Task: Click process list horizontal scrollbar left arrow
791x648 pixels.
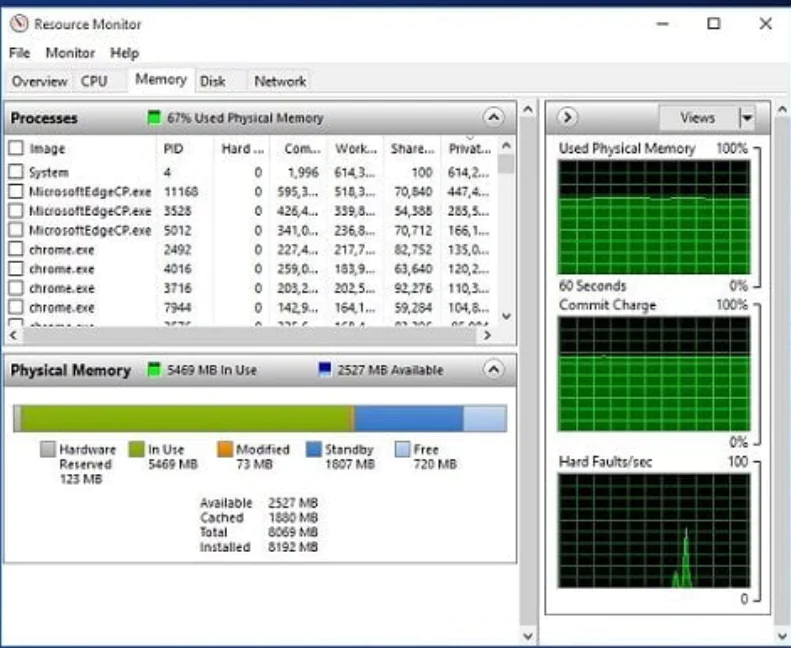Action: pos(14,335)
